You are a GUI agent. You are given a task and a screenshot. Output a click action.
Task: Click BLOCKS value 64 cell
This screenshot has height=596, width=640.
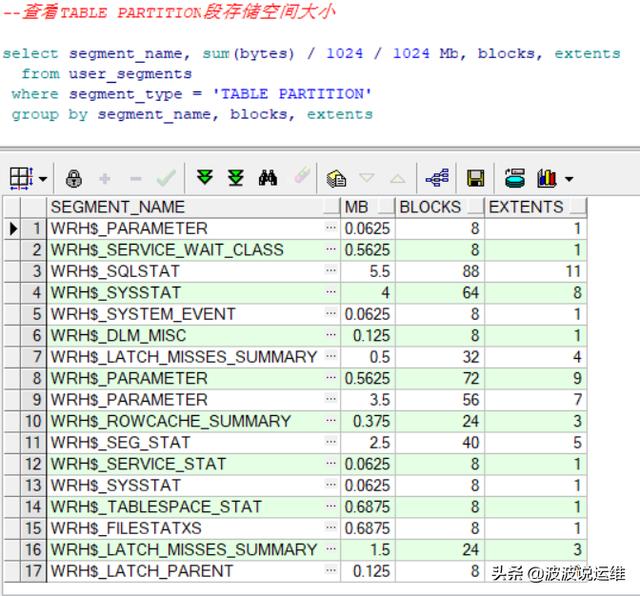[x=440, y=293]
